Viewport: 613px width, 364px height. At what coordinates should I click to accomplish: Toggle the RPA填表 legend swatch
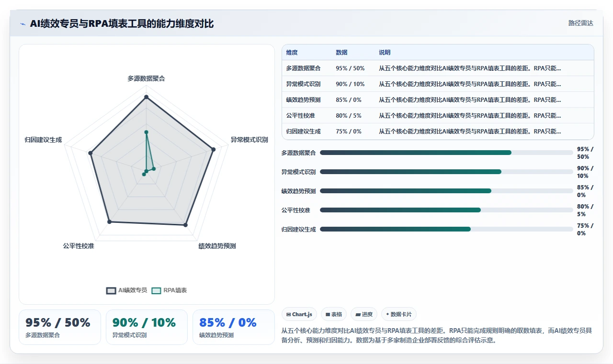[x=156, y=290]
